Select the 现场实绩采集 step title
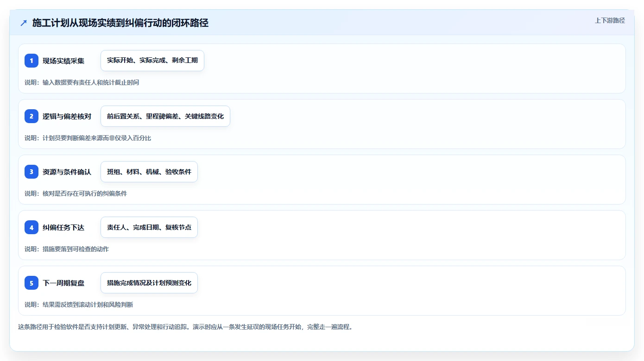The image size is (644, 361). pos(63,61)
